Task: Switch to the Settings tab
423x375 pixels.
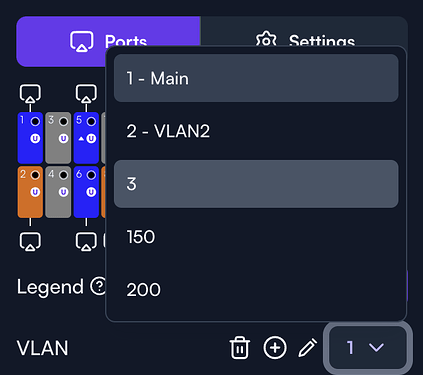Action: (304, 41)
